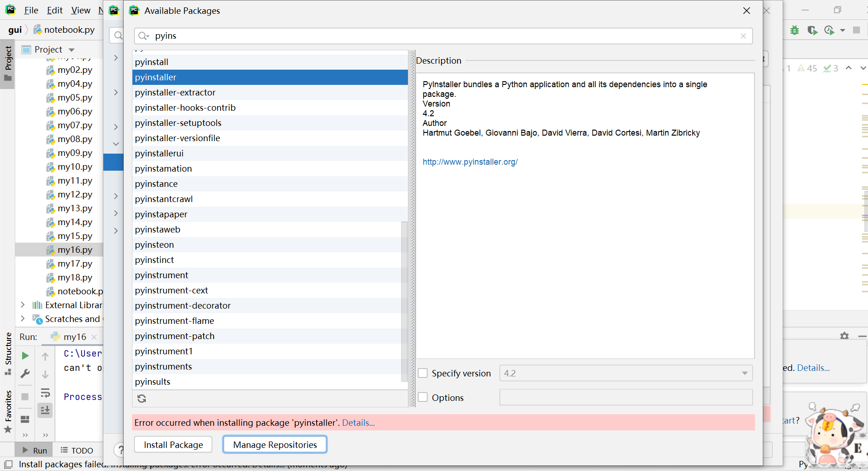Viewport: 868px width, 471px height.
Task: Click the search magnifier icon in package search
Action: point(144,36)
